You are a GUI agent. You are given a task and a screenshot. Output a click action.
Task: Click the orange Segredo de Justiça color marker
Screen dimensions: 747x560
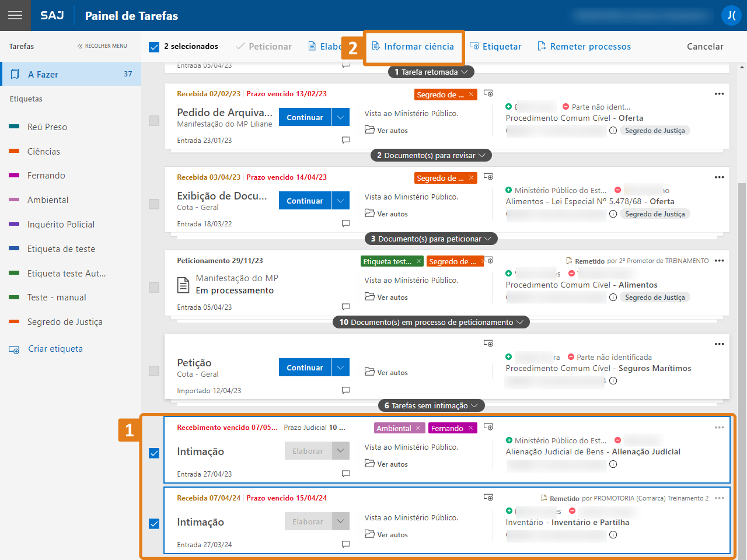point(15,322)
